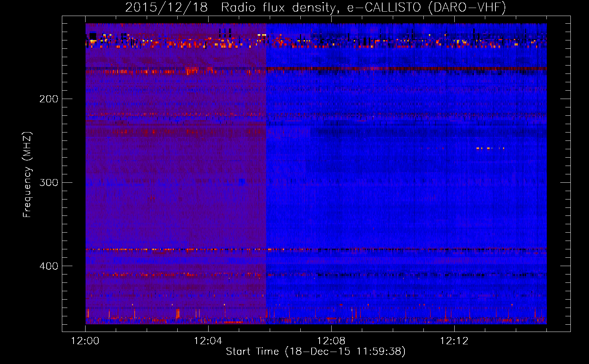Click the plot title '2015/12/18 Radio flux density'
Viewport: 589px width, 364px height.
pyautogui.click(x=230, y=8)
